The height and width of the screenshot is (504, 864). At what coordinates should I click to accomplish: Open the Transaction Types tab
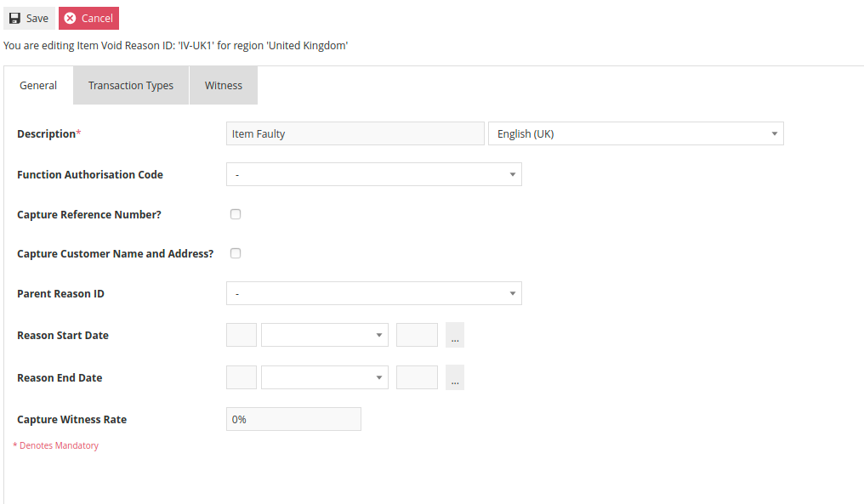point(131,85)
